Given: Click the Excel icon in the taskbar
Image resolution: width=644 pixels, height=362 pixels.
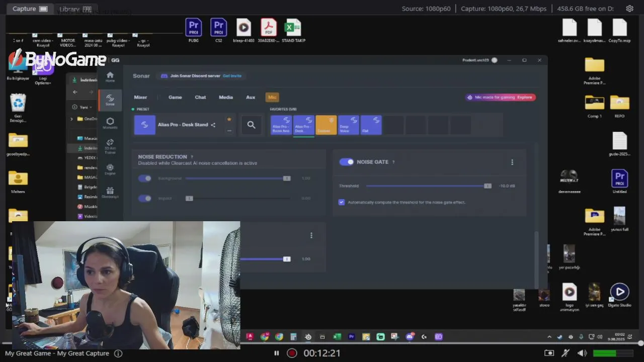Looking at the screenshot, I should coord(337,337).
